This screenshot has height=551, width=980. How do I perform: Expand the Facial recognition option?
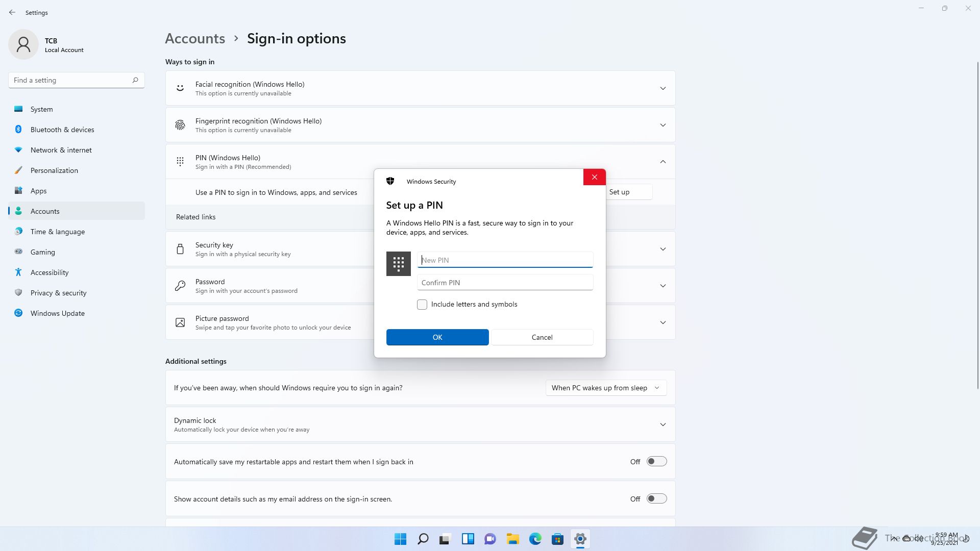663,88
